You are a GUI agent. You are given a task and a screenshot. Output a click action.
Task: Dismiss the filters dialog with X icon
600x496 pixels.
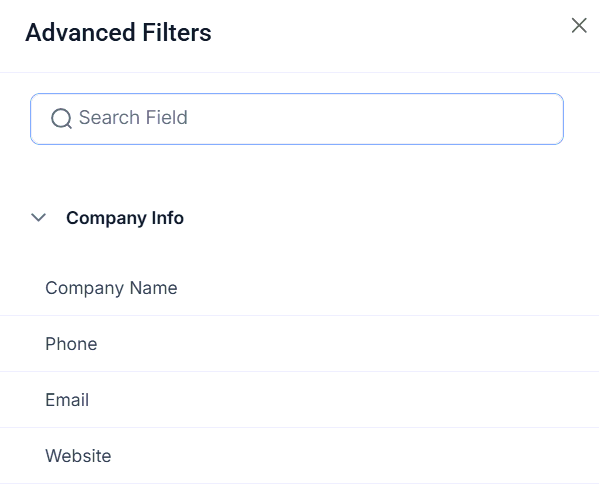coord(579,26)
